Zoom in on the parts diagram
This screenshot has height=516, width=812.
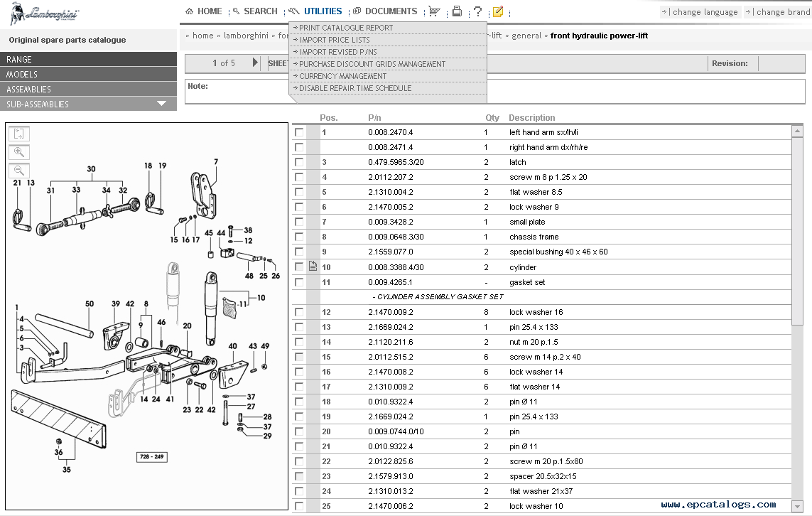point(19,151)
